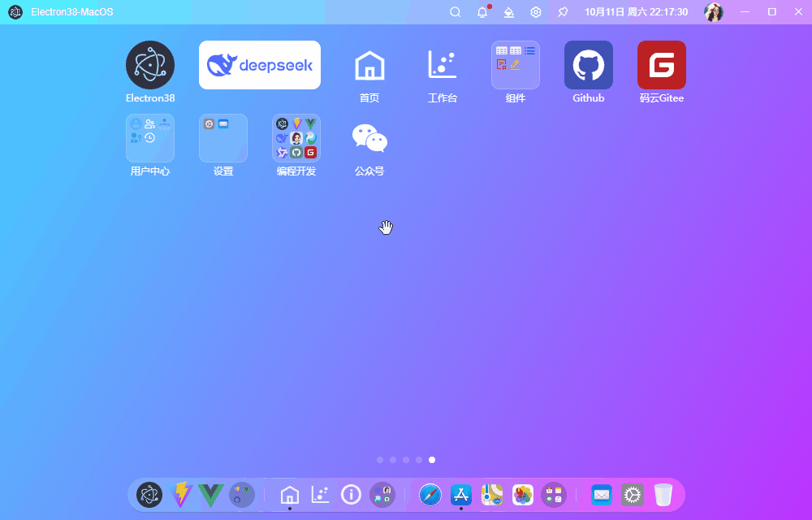Expand the 编程开发 folder
Image resolution: width=812 pixels, height=520 pixels.
[296, 138]
